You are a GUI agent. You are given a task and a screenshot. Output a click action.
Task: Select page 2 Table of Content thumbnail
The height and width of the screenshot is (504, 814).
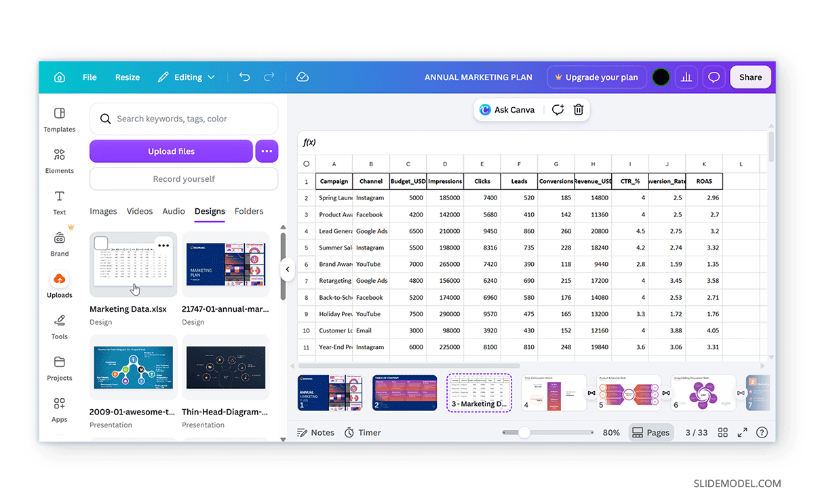[x=405, y=393]
